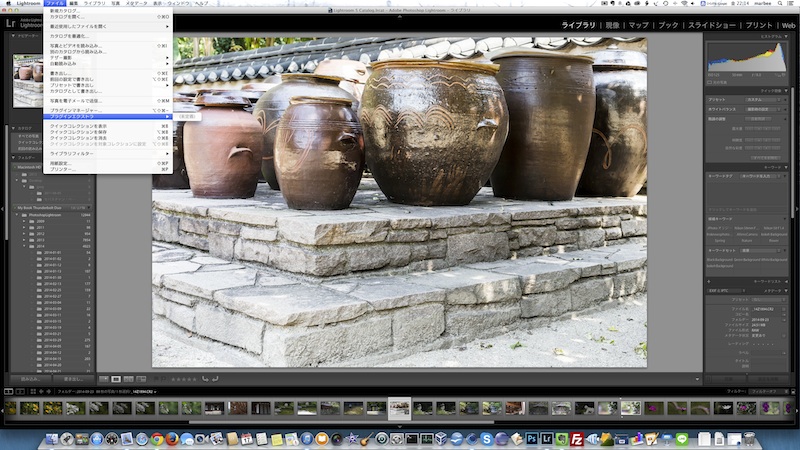Viewport: 800px width, 450px height.
Task: Toggle the second window display button in filmstrip
Action: click(20, 391)
